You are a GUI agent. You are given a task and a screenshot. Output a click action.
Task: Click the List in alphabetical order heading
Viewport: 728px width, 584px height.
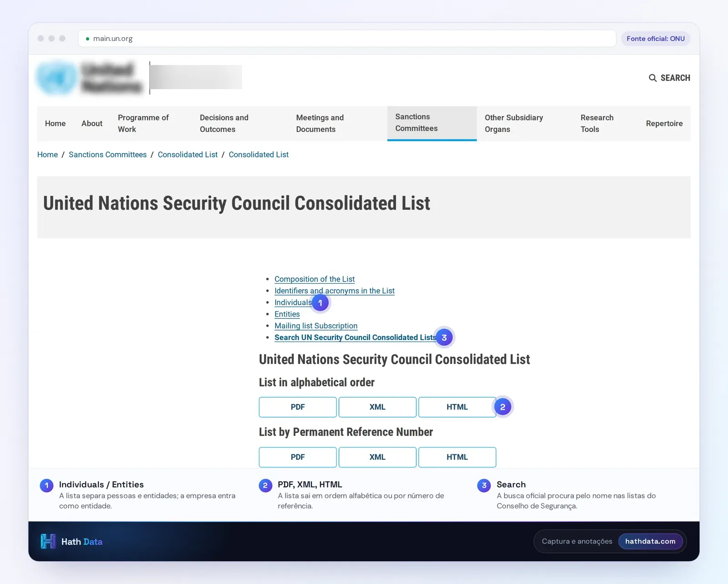[x=317, y=383]
